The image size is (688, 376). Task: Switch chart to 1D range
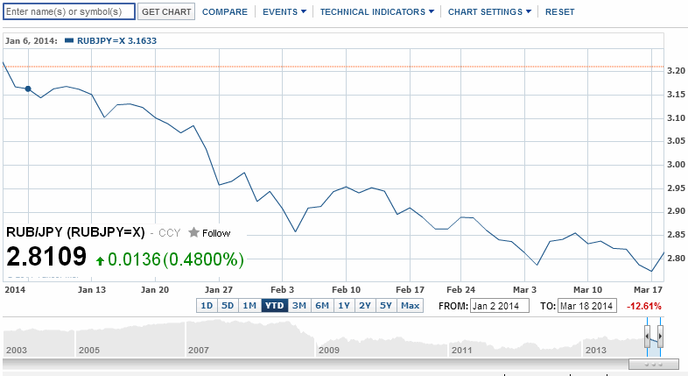tap(207, 306)
